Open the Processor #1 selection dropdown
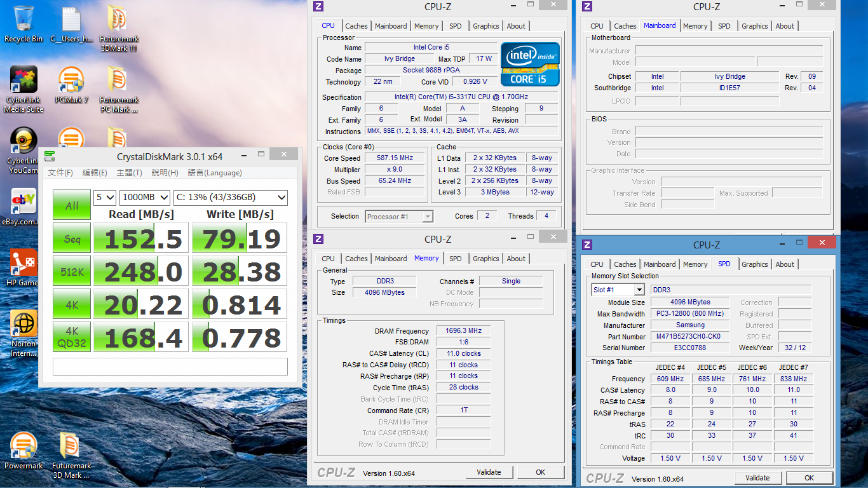868x488 pixels. click(399, 217)
